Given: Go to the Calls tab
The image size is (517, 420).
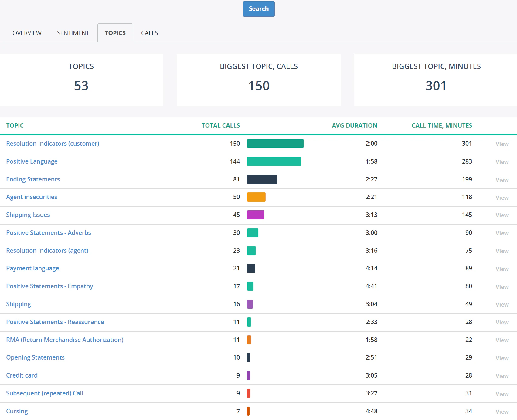Looking at the screenshot, I should [149, 33].
